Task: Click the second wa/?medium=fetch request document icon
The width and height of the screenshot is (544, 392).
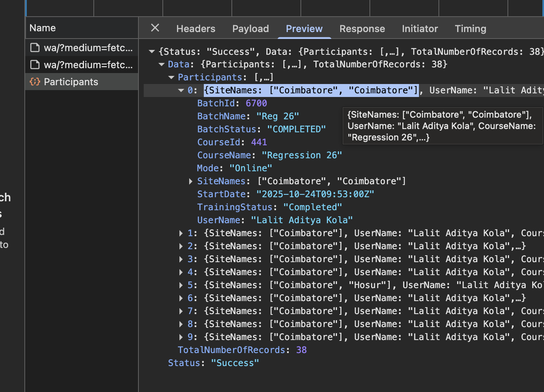Action: tap(35, 65)
